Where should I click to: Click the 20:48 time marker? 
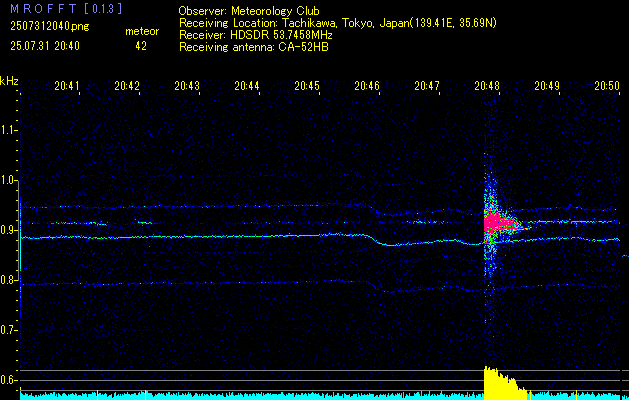(x=487, y=87)
